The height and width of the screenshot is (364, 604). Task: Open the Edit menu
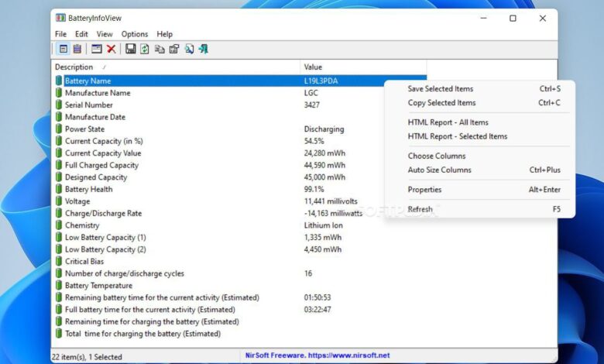81,34
